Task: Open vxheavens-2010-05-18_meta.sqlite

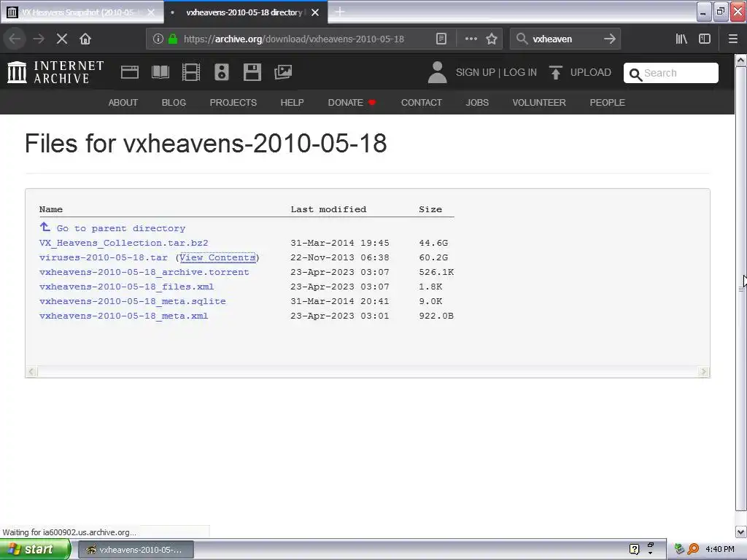Action: pos(133,301)
